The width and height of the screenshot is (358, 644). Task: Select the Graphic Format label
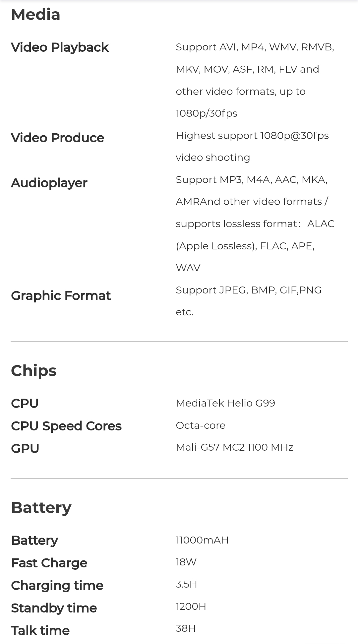point(61,296)
